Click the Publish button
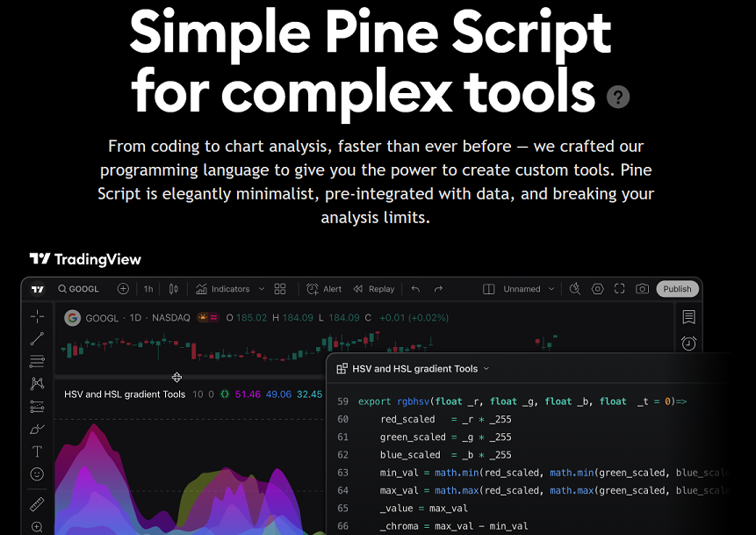 pyautogui.click(x=677, y=289)
